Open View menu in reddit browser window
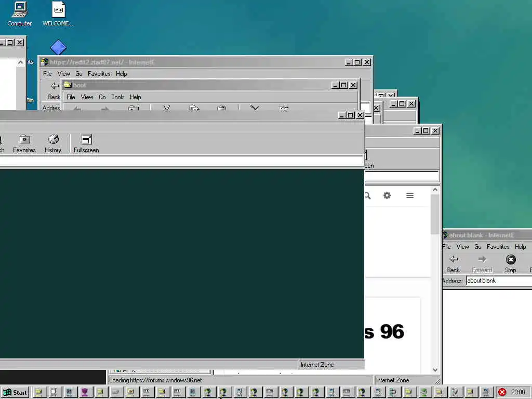 pos(63,74)
